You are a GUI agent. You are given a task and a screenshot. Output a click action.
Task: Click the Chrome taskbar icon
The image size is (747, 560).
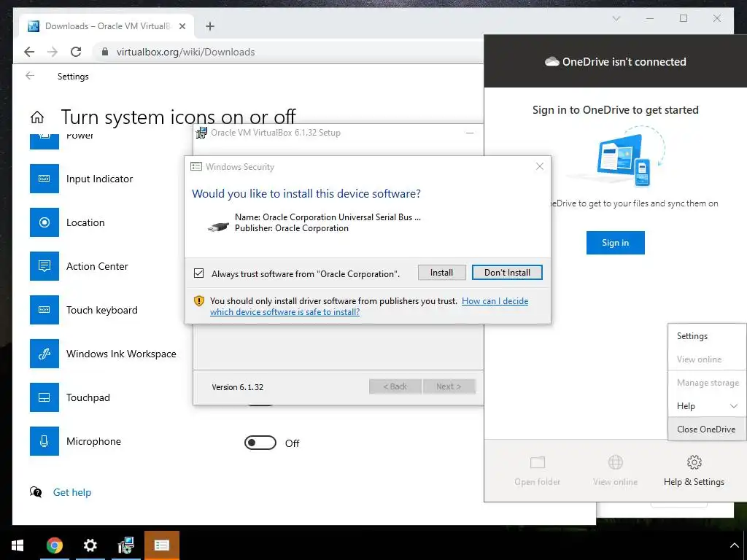tap(55, 545)
